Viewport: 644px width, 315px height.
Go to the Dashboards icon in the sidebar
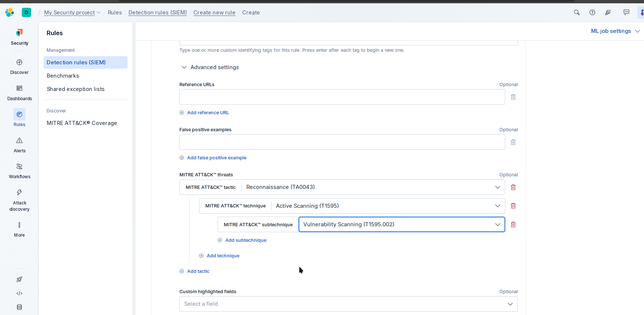(x=19, y=88)
